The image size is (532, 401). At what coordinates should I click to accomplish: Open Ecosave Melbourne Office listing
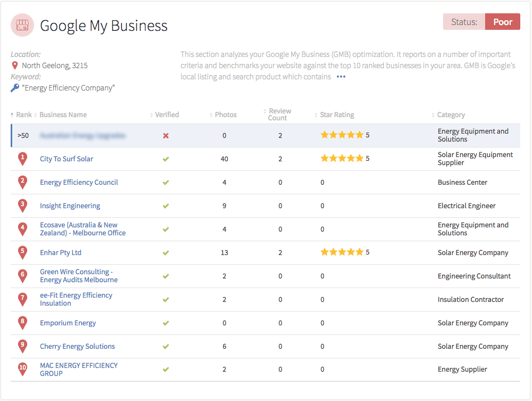pyautogui.click(x=83, y=229)
